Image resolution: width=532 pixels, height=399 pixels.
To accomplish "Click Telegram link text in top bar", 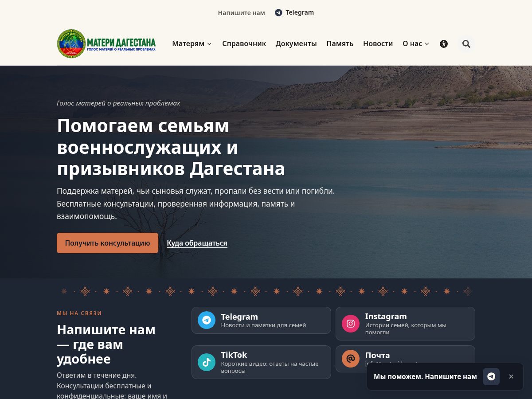I will click(300, 12).
